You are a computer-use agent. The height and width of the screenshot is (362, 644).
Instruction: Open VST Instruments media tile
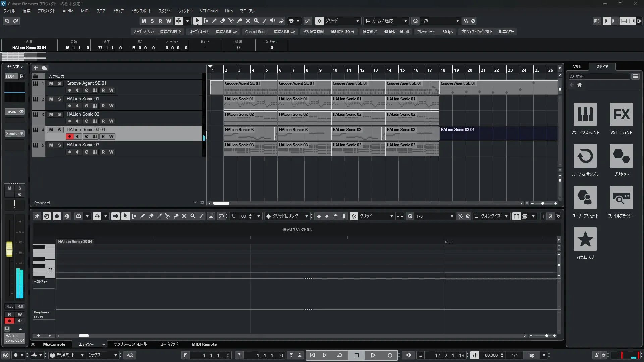[585, 114]
